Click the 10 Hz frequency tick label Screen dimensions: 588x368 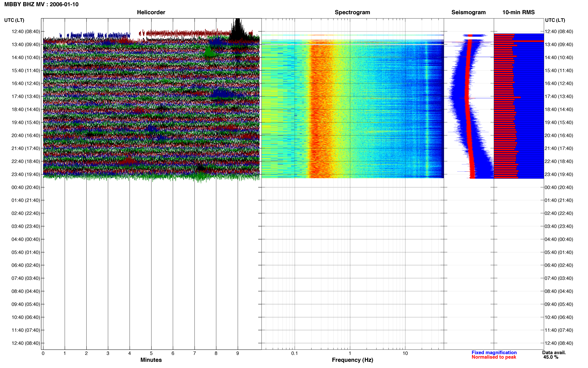tap(405, 353)
